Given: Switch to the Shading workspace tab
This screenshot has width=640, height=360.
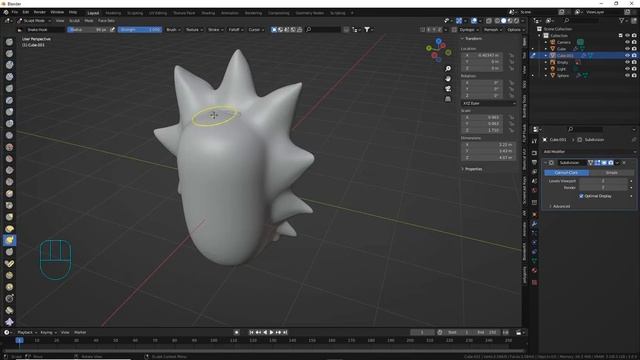Looking at the screenshot, I should (208, 13).
